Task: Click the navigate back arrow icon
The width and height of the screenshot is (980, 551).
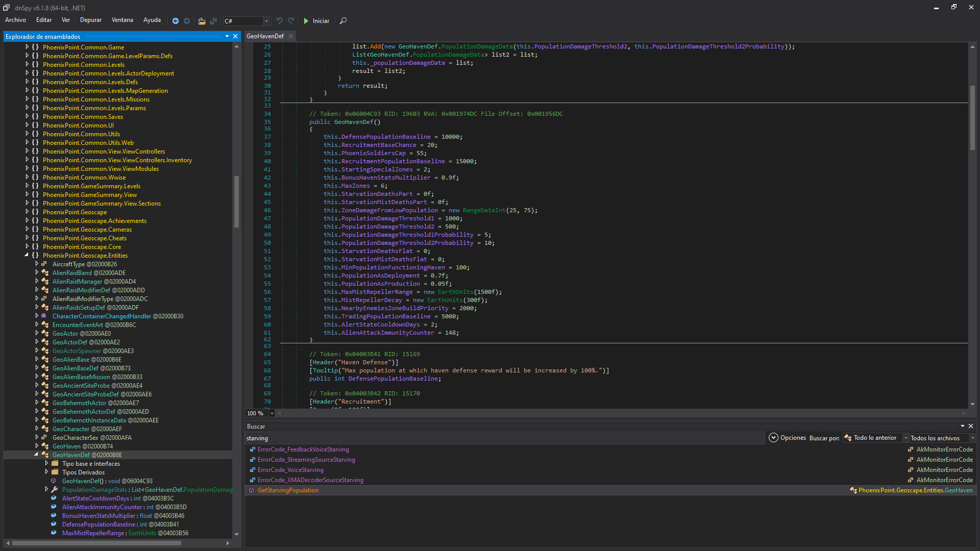Action: coord(176,21)
